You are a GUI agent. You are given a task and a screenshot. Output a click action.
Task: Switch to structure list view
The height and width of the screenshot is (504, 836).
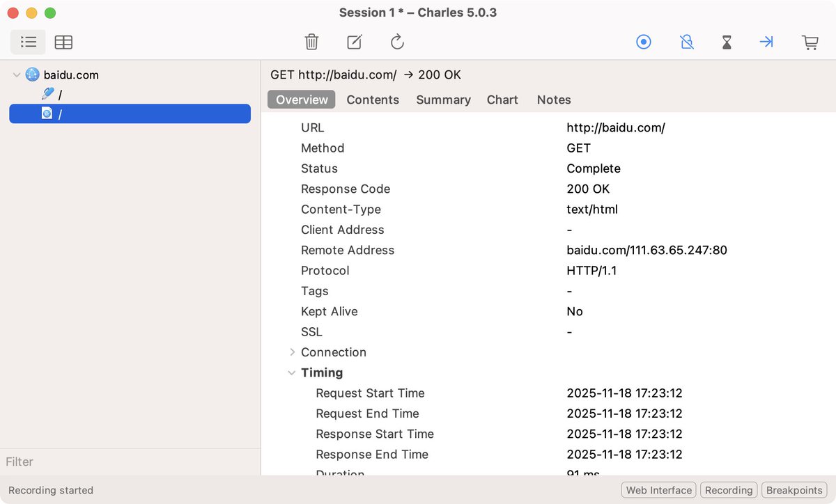click(x=28, y=42)
